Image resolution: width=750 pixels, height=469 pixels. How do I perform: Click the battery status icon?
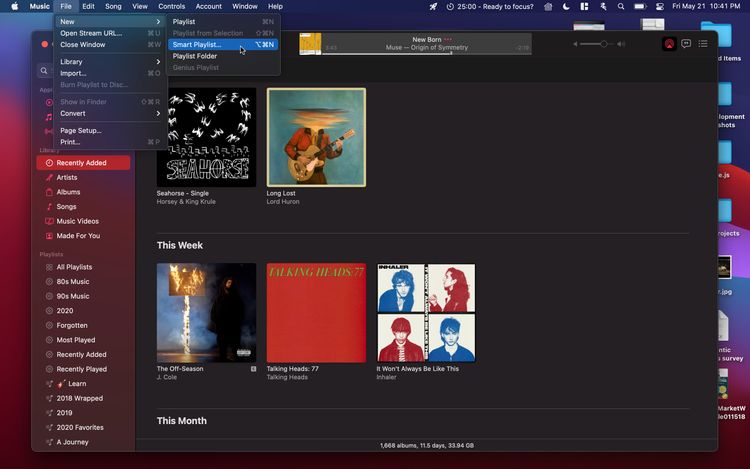click(640, 6)
